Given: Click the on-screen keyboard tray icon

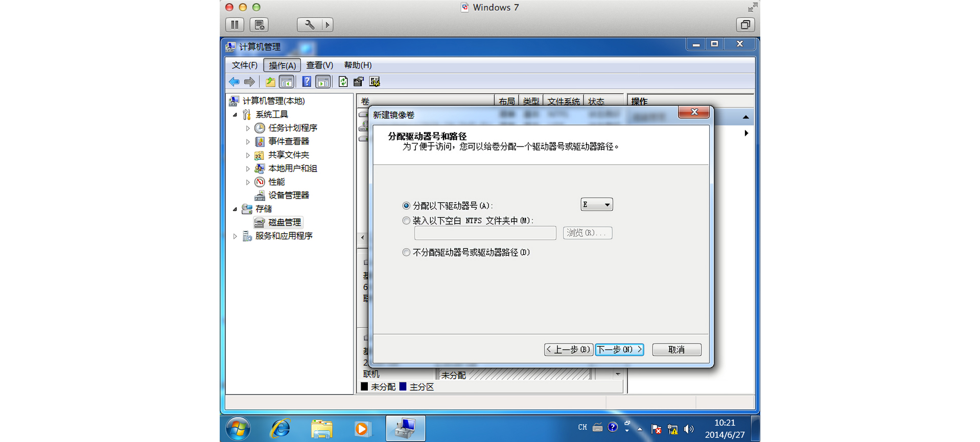Looking at the screenshot, I should tap(597, 428).
